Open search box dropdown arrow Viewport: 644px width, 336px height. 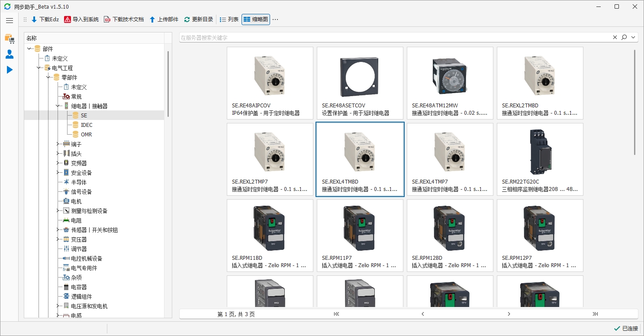634,38
